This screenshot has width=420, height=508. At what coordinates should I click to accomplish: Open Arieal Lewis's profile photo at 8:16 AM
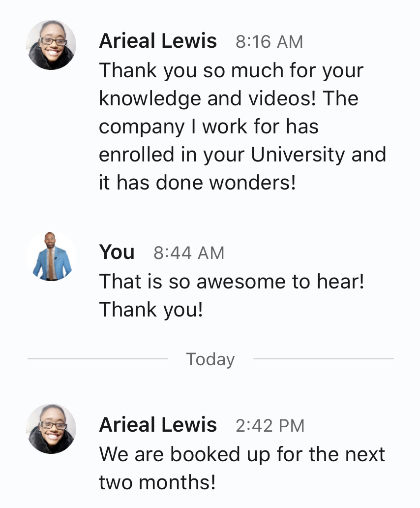pos(51,45)
